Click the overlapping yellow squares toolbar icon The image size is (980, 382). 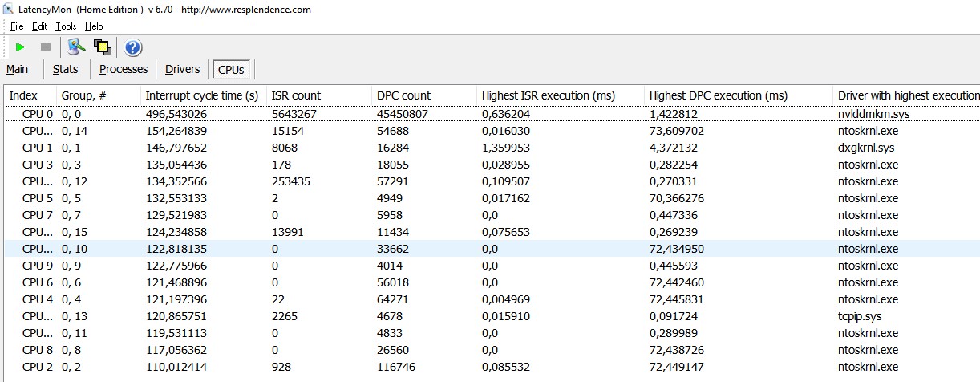[x=102, y=47]
